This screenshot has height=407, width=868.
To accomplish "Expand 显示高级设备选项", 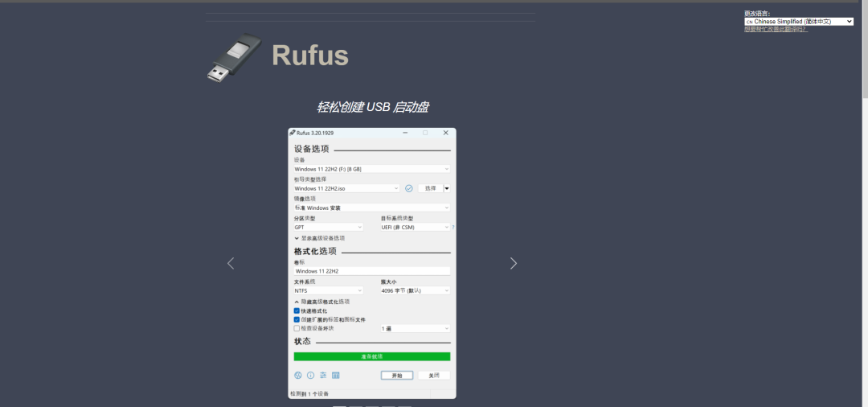I will 319,238.
